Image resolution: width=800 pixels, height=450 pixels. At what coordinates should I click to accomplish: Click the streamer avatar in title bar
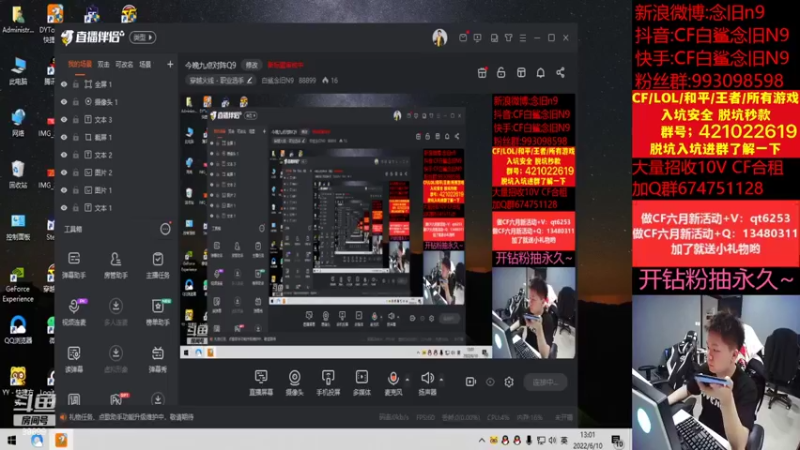[440, 37]
